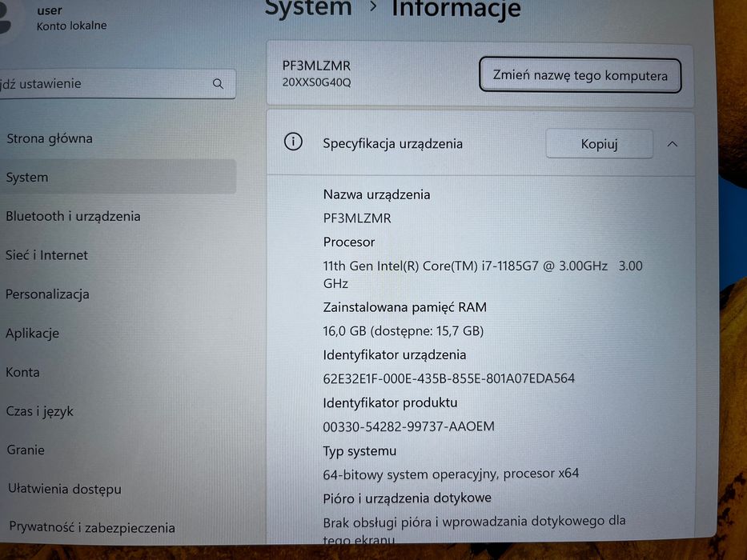Click the RAM value 16,0 GB
Image resolution: width=747 pixels, height=560 pixels.
point(403,331)
